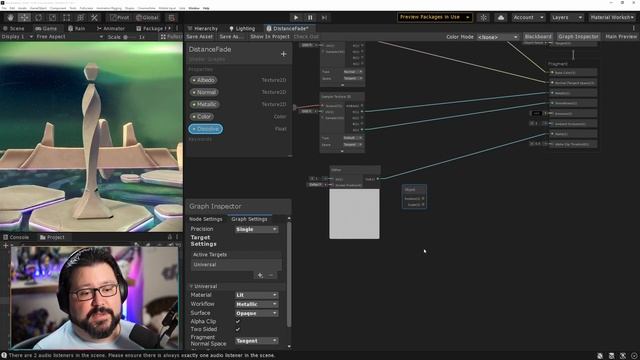This screenshot has width=640, height=360.
Task: Pause the game playback
Action: click(310, 18)
